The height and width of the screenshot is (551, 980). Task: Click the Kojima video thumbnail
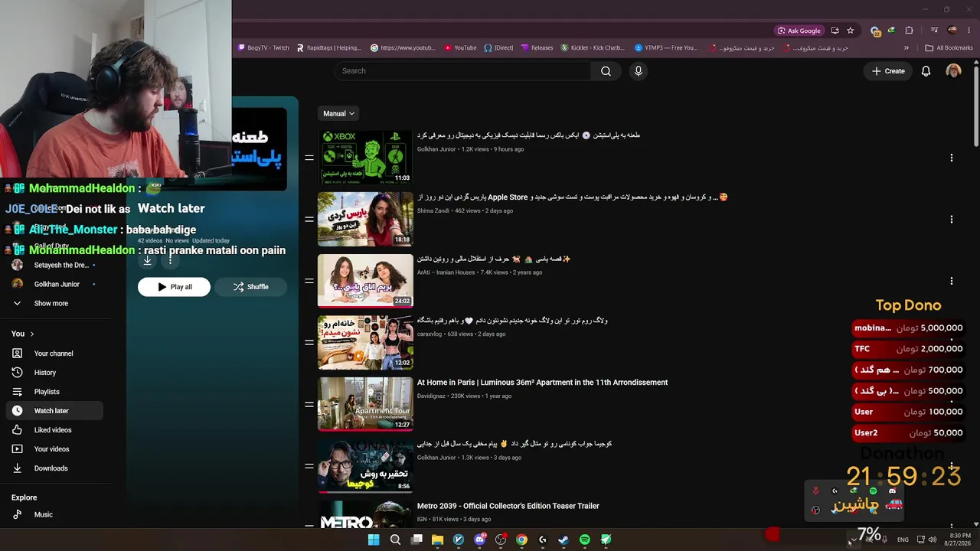coord(365,465)
